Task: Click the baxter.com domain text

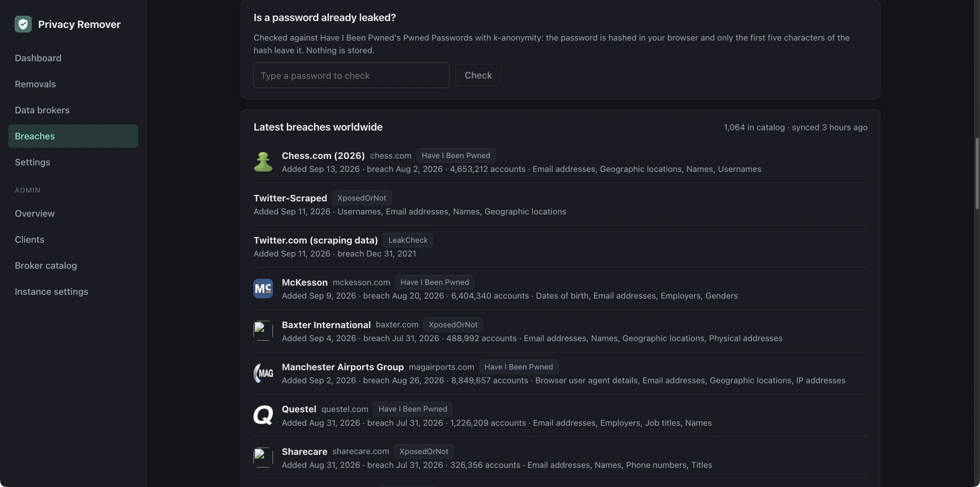Action: pyautogui.click(x=397, y=325)
